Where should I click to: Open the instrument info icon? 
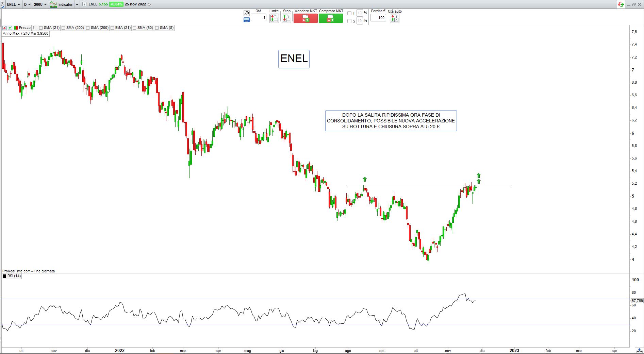coord(84,4)
